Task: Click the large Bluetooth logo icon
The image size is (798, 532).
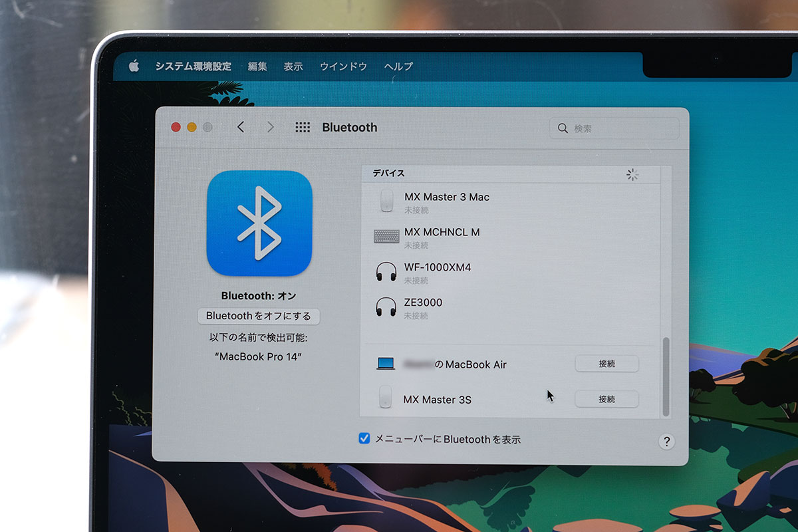Action: coord(259,223)
